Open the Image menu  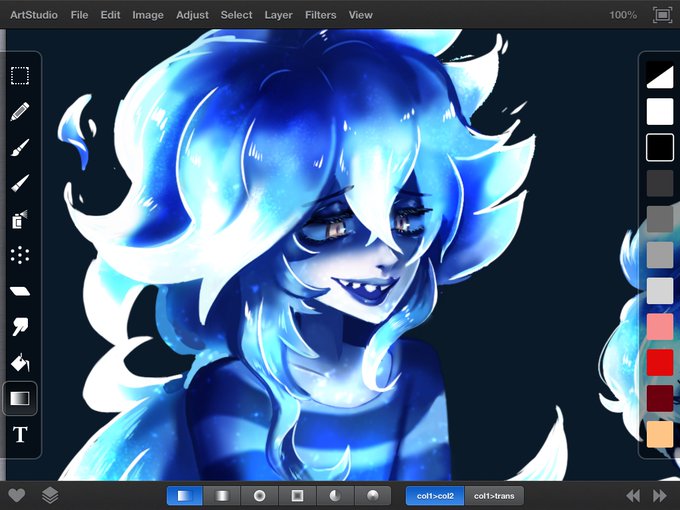click(x=148, y=15)
